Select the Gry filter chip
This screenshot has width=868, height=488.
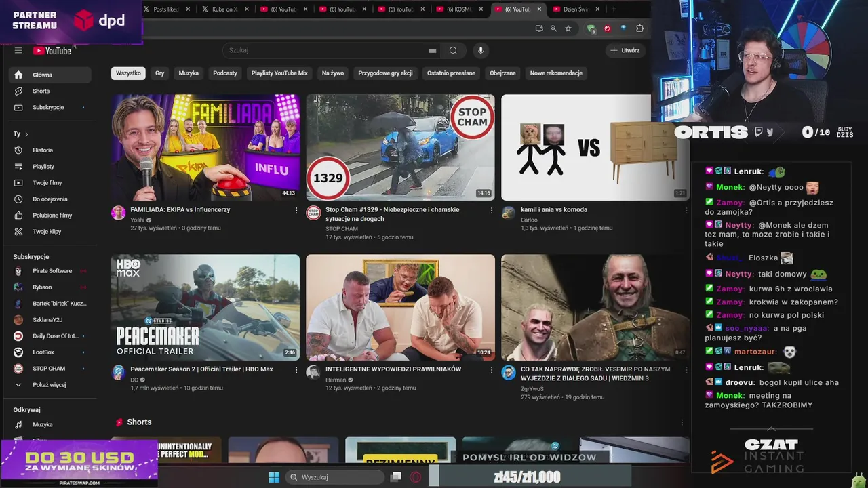(159, 73)
